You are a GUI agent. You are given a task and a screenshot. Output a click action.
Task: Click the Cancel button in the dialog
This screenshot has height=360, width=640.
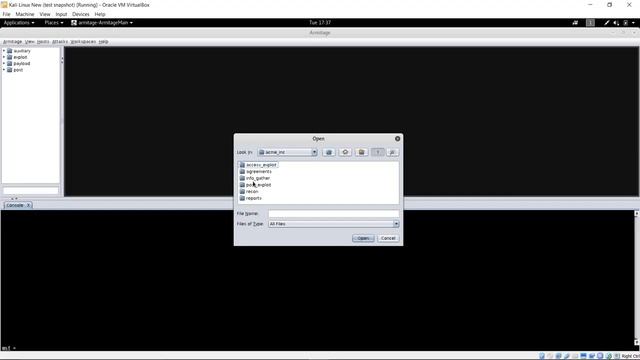388,238
